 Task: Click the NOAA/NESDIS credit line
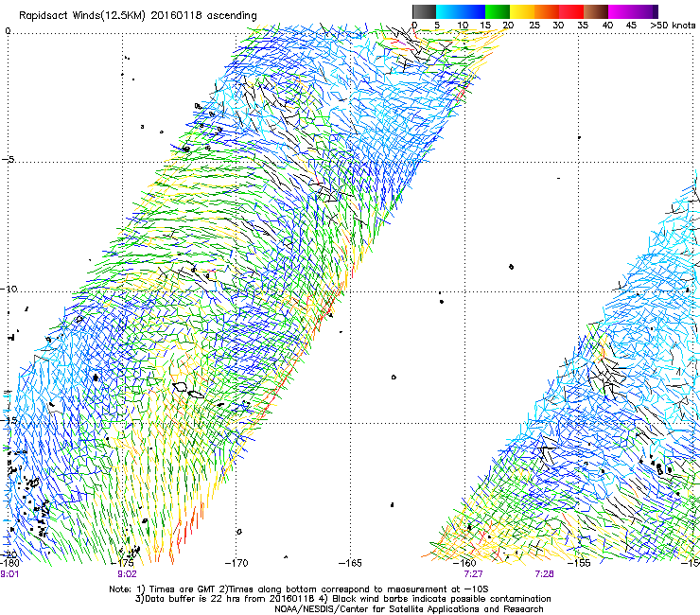[409, 609]
